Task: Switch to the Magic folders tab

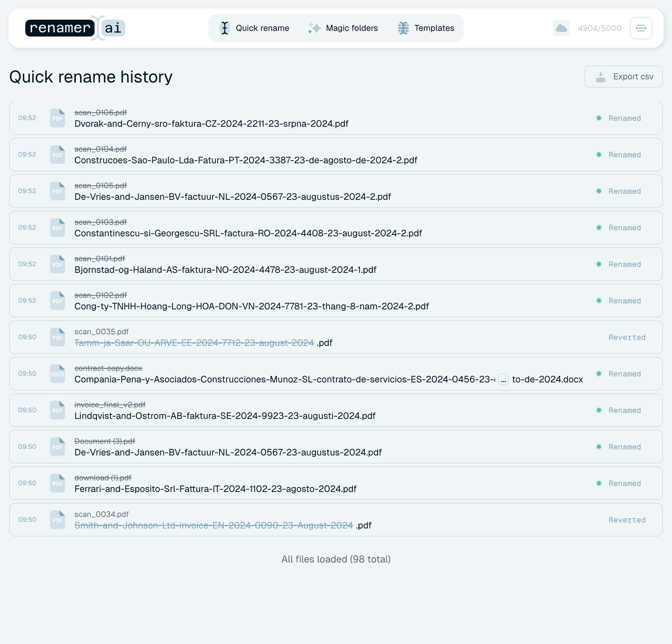Action: point(343,28)
